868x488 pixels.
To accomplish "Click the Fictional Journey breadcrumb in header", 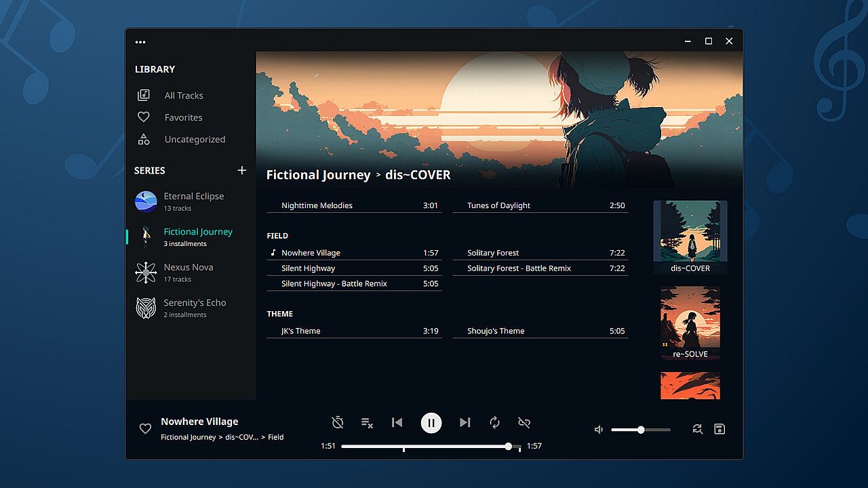I will 318,175.
